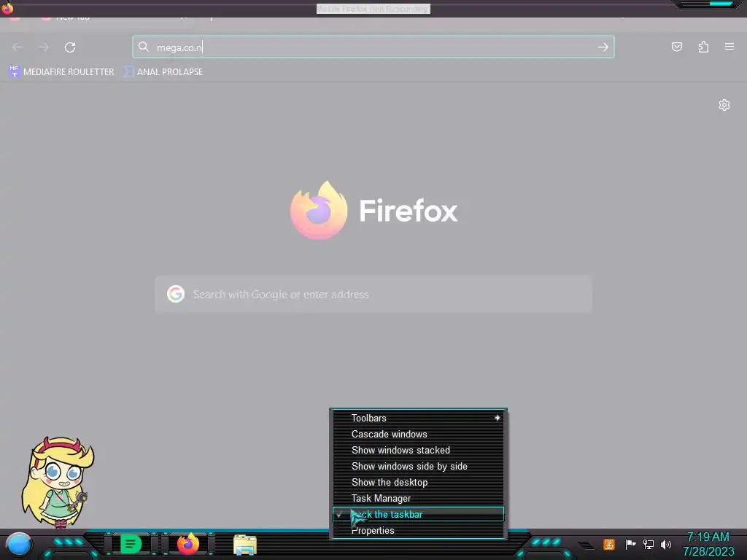Screen dimensions: 747x560
Task: Open the volume speaker tray icon
Action: tap(666, 544)
